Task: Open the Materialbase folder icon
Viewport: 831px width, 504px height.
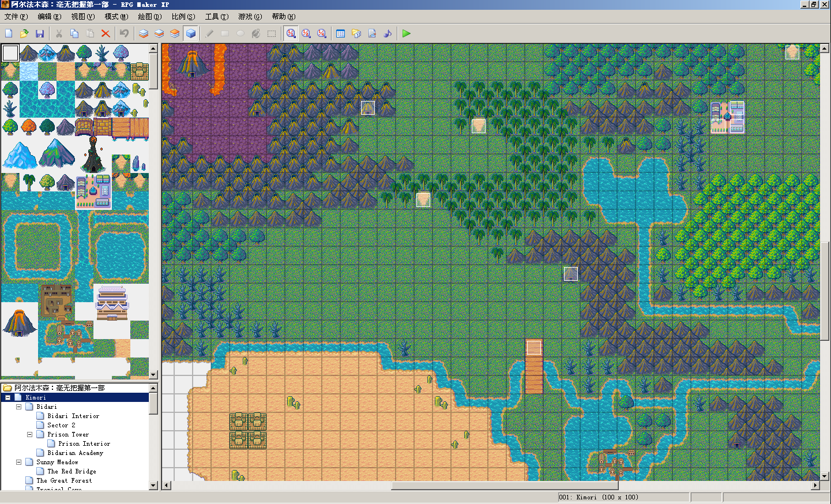Action: point(356,33)
